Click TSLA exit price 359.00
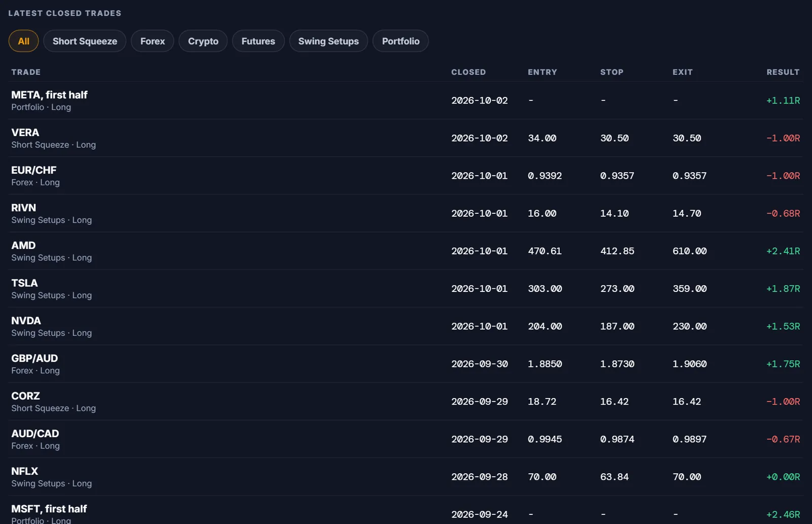The width and height of the screenshot is (812, 524). (x=690, y=288)
